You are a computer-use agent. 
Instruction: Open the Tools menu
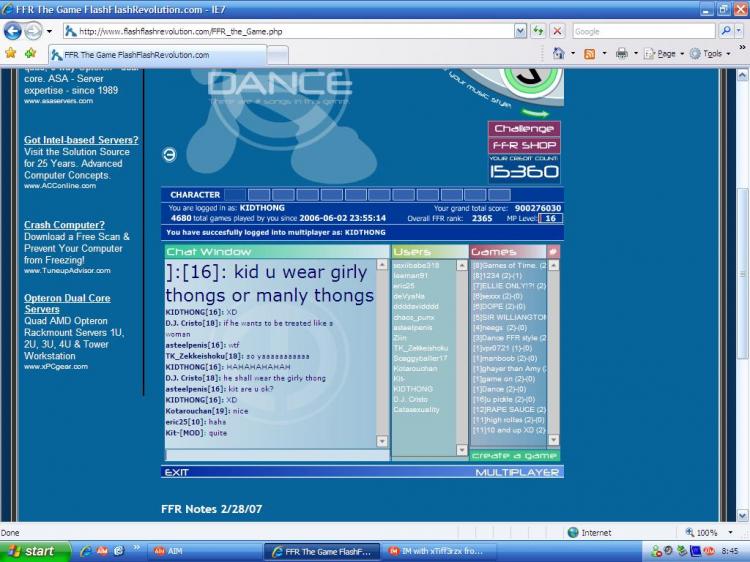[x=710, y=54]
